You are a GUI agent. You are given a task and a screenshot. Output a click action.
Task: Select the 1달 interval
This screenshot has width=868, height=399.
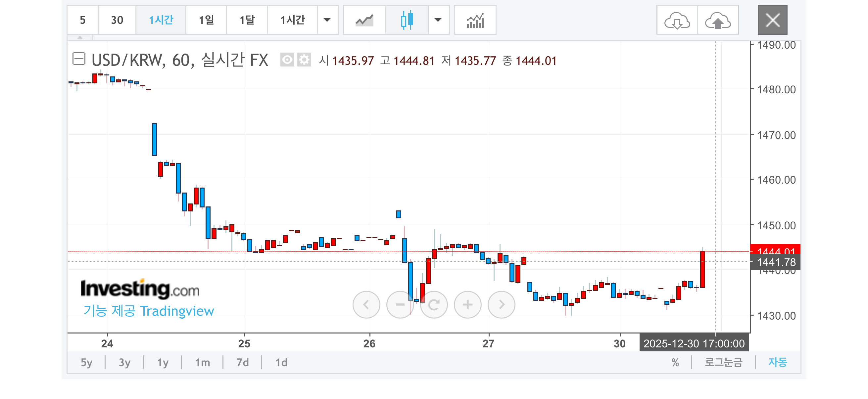[x=247, y=20]
